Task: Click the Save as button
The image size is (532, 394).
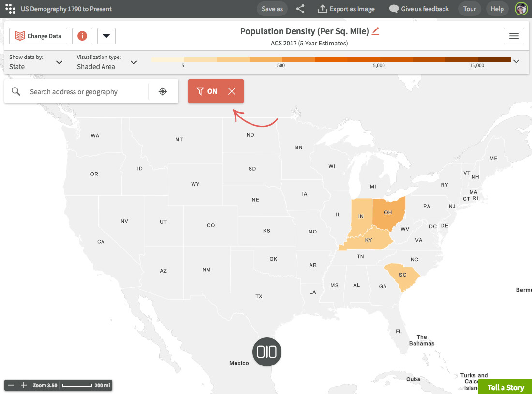Action: pos(272,9)
